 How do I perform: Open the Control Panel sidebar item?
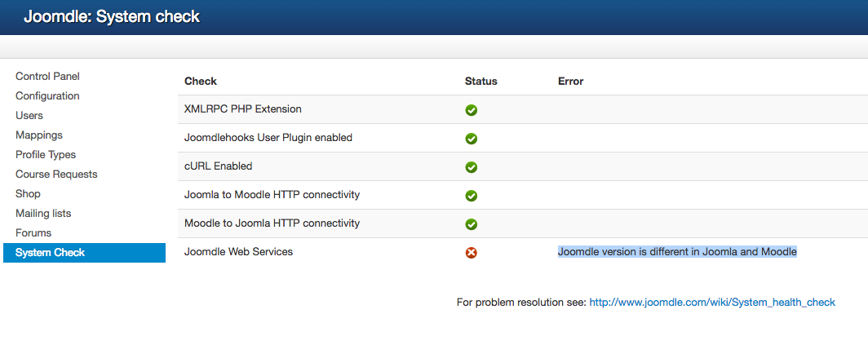(x=47, y=77)
